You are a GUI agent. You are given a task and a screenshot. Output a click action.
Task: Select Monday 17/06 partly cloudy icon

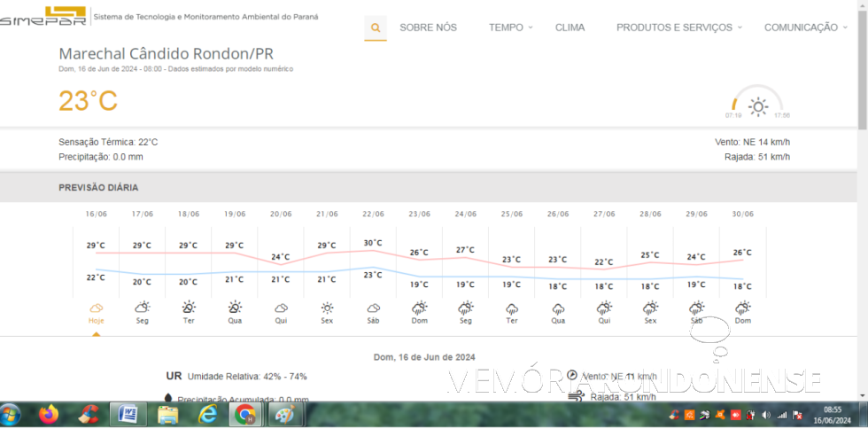click(x=142, y=308)
